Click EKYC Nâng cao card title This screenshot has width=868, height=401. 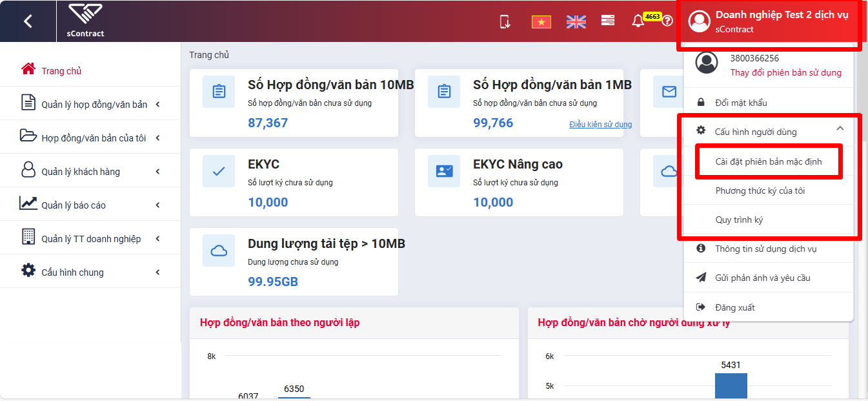pos(518,164)
